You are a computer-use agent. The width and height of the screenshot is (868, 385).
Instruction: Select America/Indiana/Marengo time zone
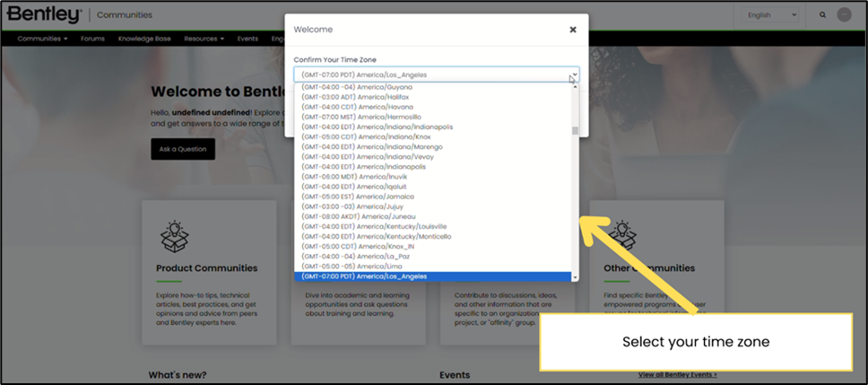pos(432,147)
